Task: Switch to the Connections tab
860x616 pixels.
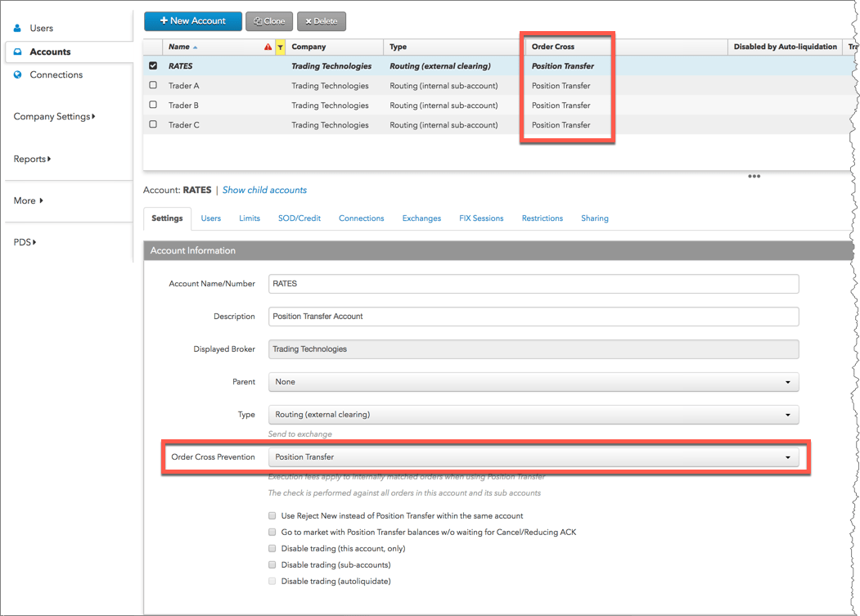Action: click(x=362, y=218)
